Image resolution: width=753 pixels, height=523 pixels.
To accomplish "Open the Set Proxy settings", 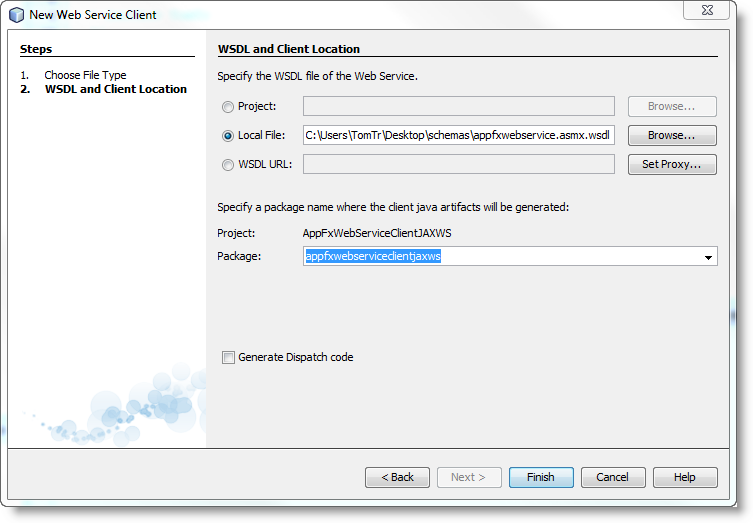I will (x=672, y=165).
